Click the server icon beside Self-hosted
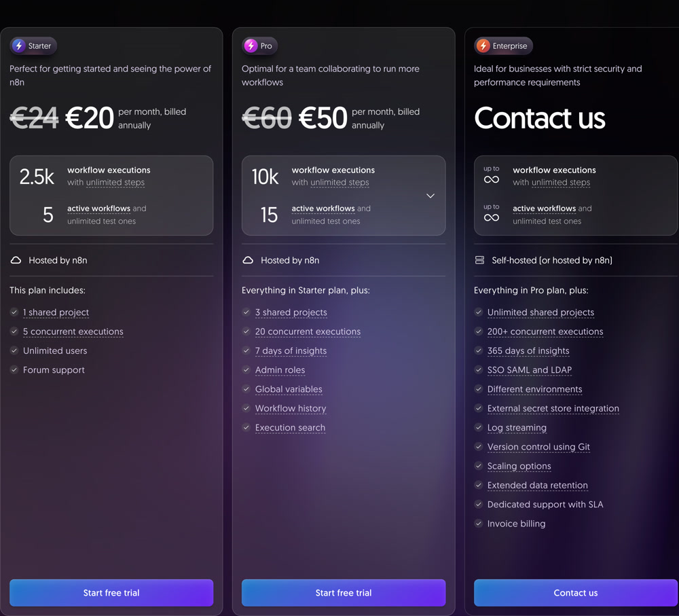679x616 pixels. [480, 260]
